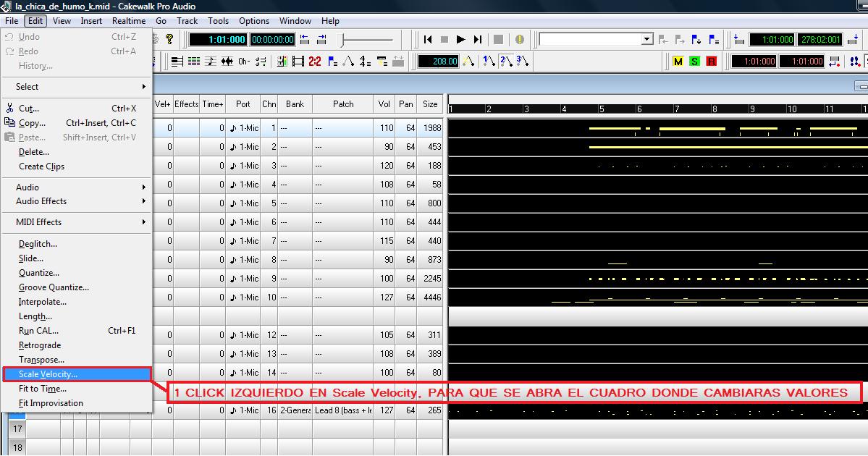
Task: Open the Sysx view icon
Action: (x=382, y=62)
